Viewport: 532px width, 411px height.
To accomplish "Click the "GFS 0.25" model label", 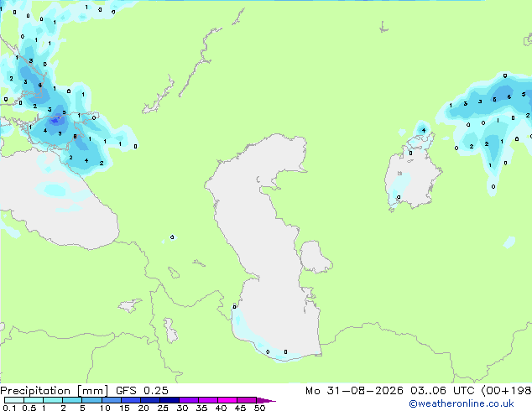I will 142,391.
